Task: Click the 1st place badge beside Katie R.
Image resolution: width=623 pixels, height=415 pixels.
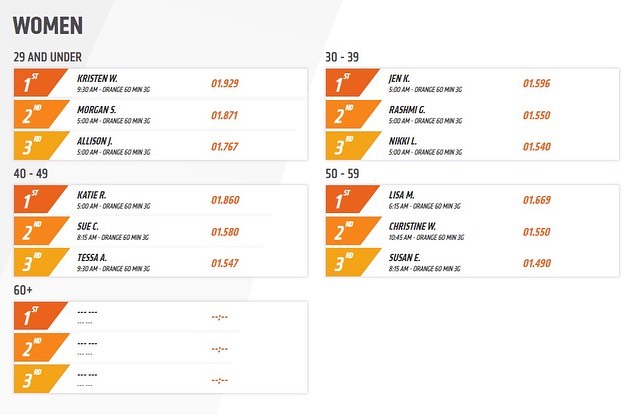Action: click(x=38, y=199)
